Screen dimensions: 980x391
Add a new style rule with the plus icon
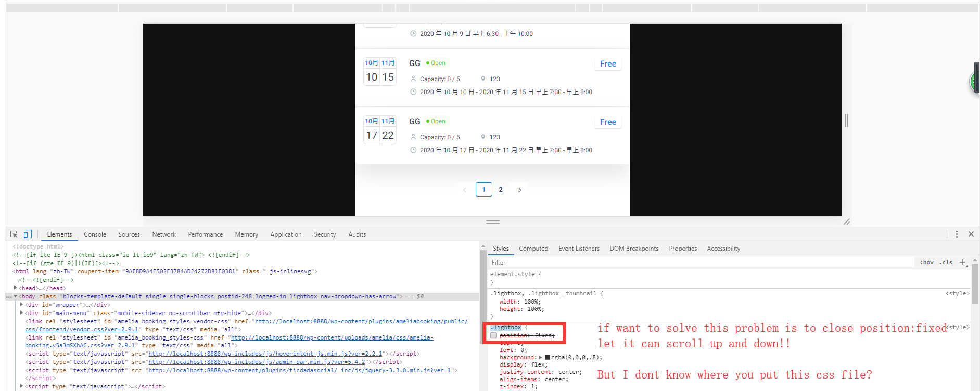pyautogui.click(x=962, y=262)
